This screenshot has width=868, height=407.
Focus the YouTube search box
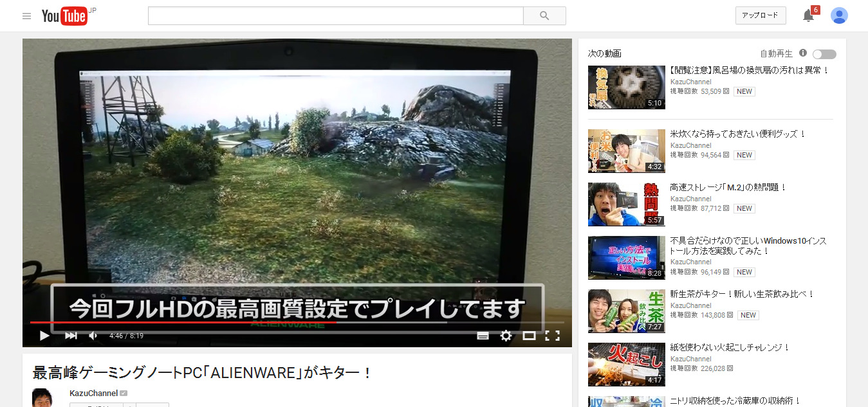click(335, 15)
